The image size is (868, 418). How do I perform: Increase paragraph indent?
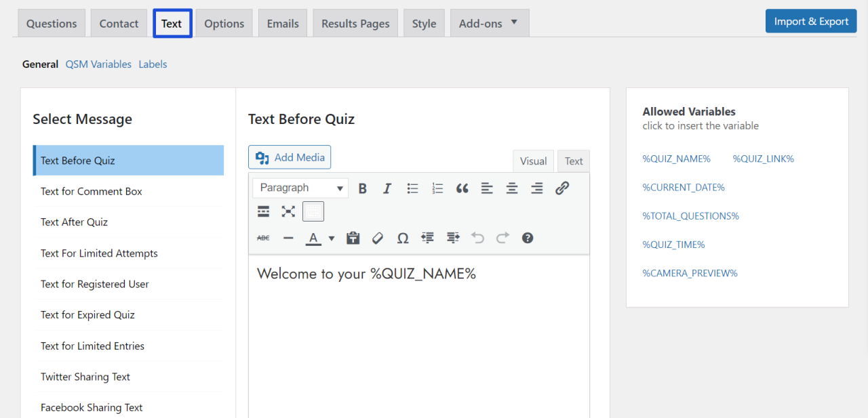453,238
